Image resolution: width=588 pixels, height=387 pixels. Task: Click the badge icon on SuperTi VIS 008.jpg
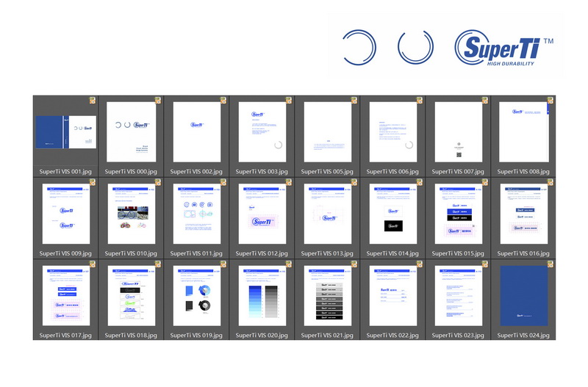click(x=550, y=100)
